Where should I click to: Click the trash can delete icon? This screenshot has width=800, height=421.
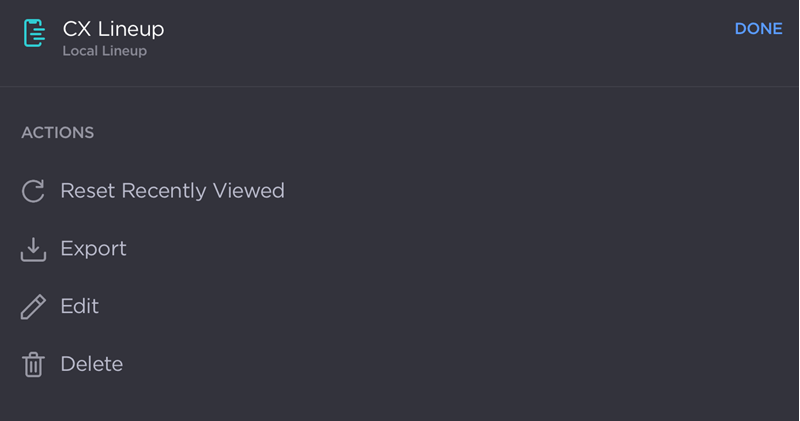click(x=33, y=365)
